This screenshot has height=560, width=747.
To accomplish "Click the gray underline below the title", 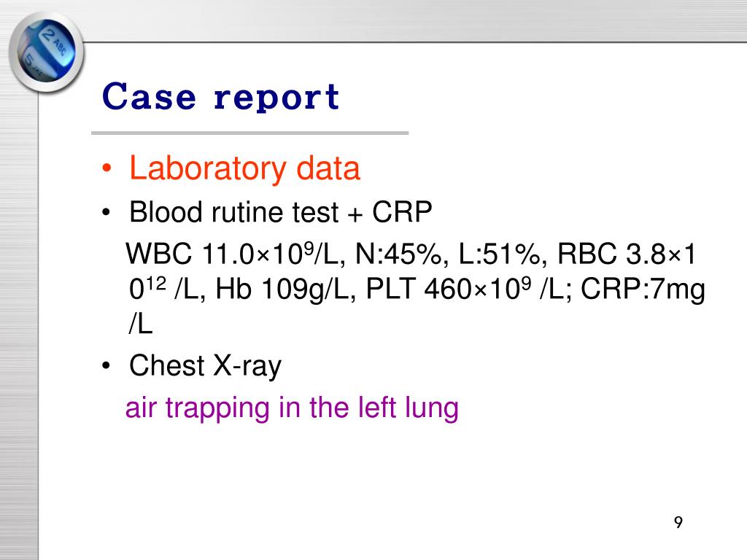I will pyautogui.click(x=250, y=133).
